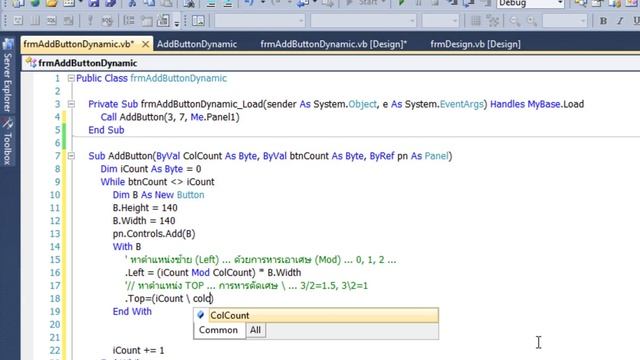Switch IntelliSense list to Common
This screenshot has height=360, width=640.
click(x=218, y=330)
